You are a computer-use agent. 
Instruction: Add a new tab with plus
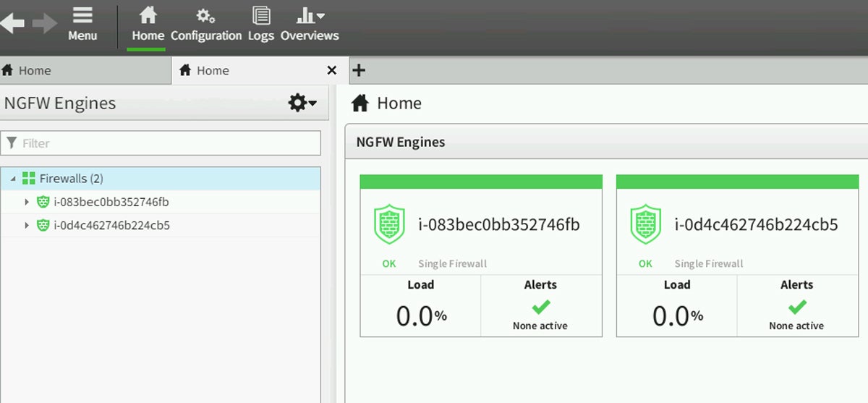[x=358, y=70]
